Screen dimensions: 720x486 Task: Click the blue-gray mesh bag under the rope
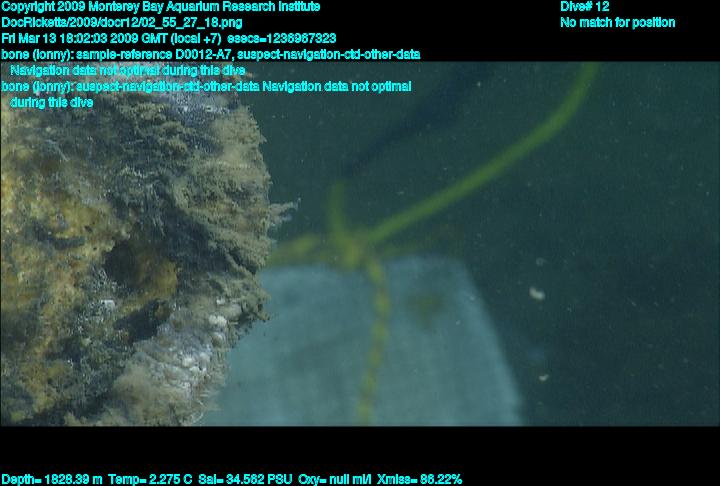pyautogui.click(x=367, y=342)
